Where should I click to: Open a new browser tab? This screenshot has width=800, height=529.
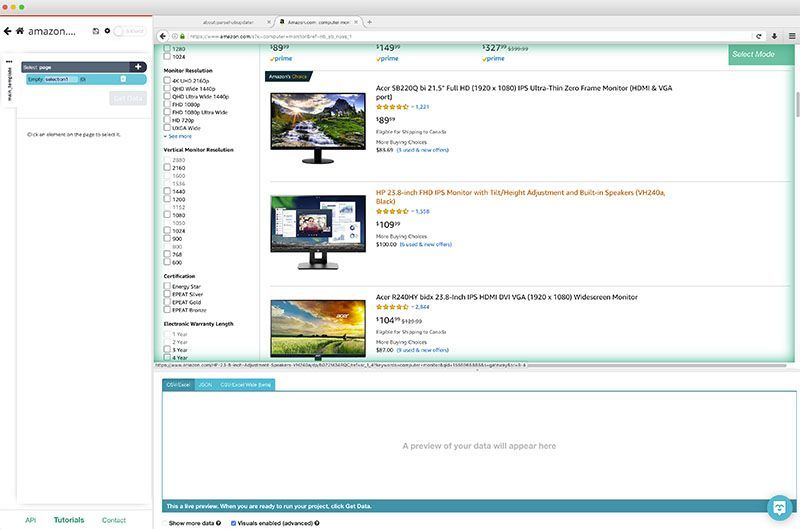coord(369,22)
